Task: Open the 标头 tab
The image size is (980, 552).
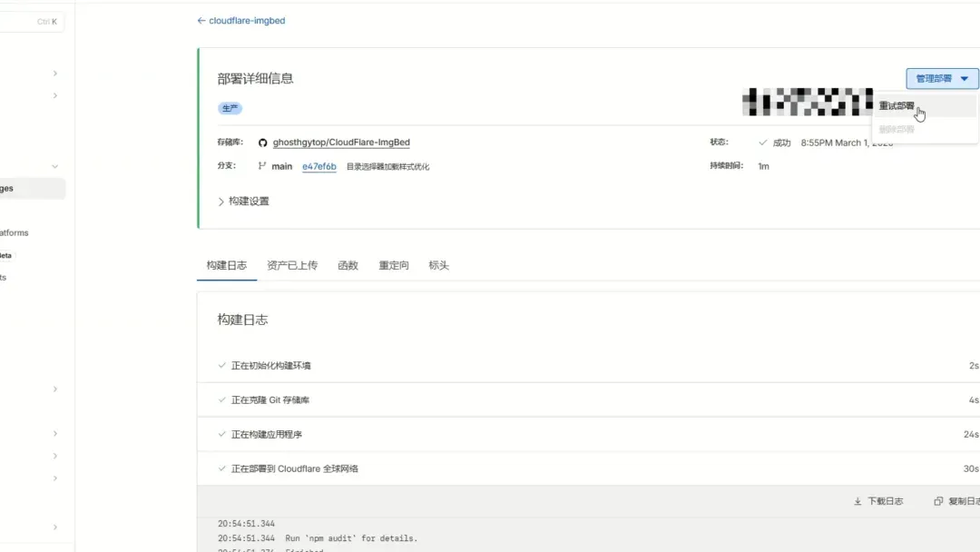Action: point(438,265)
